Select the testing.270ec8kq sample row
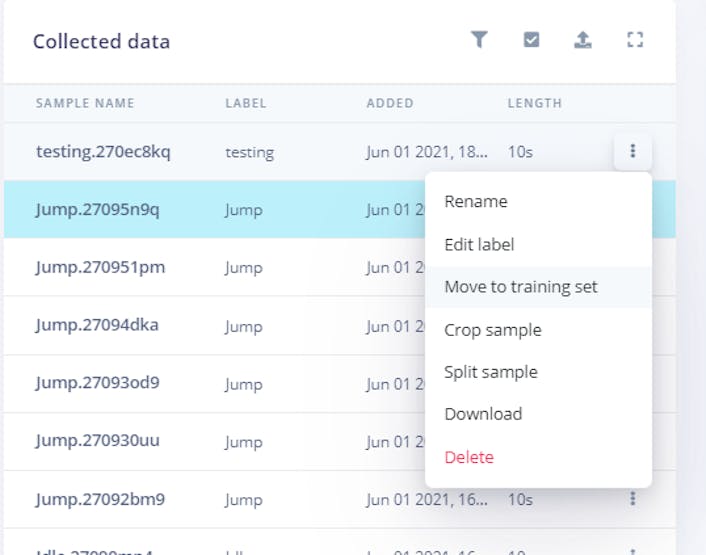 (x=103, y=152)
